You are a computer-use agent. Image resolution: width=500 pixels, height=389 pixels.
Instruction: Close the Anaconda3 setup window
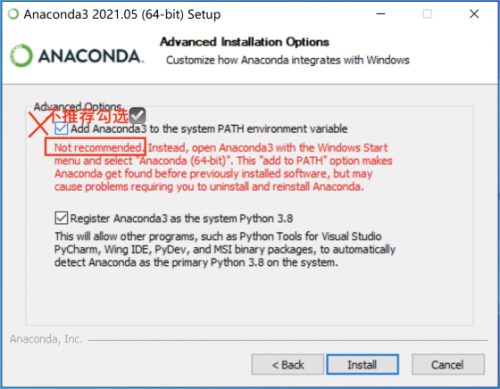pyautogui.click(x=474, y=14)
